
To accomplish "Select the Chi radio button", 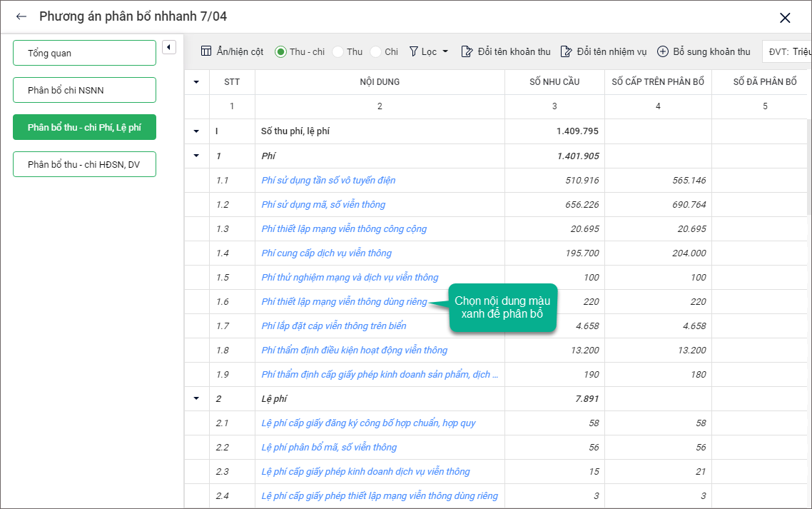I will pos(375,51).
